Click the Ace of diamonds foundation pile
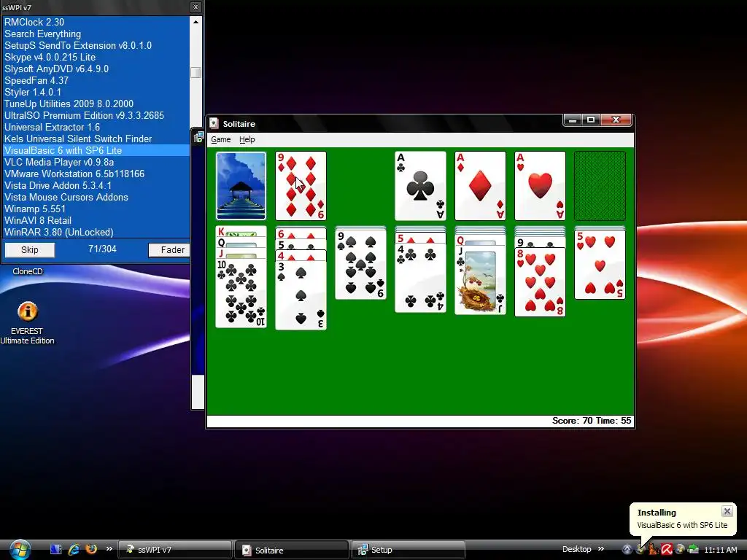 pyautogui.click(x=480, y=186)
